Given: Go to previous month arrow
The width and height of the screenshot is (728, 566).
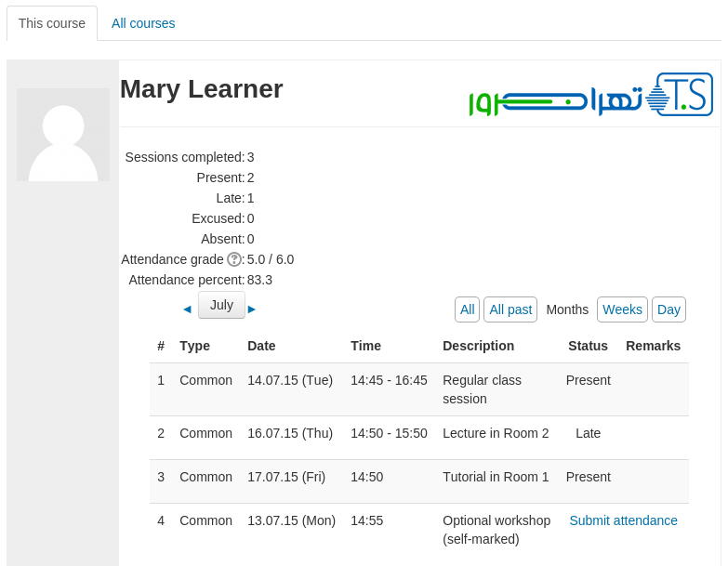Looking at the screenshot, I should [187, 309].
